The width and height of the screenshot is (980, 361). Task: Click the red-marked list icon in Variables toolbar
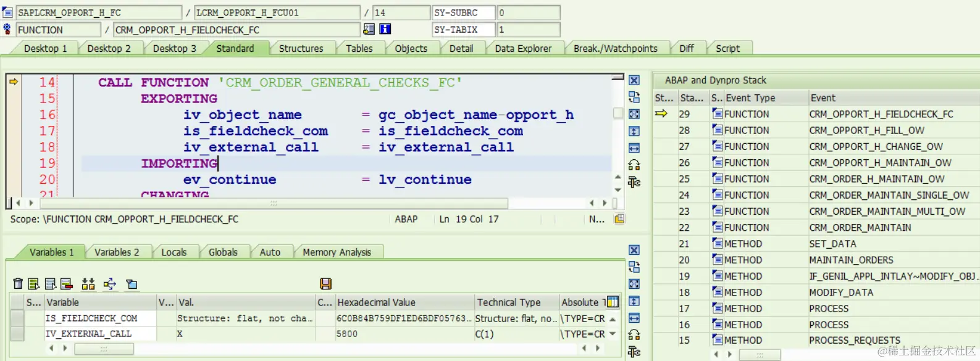67,284
